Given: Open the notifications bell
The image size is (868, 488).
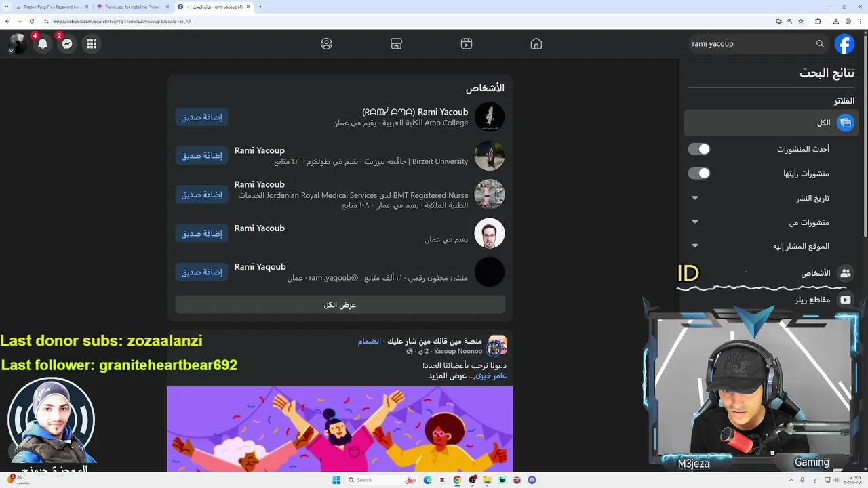Looking at the screenshot, I should (x=43, y=44).
